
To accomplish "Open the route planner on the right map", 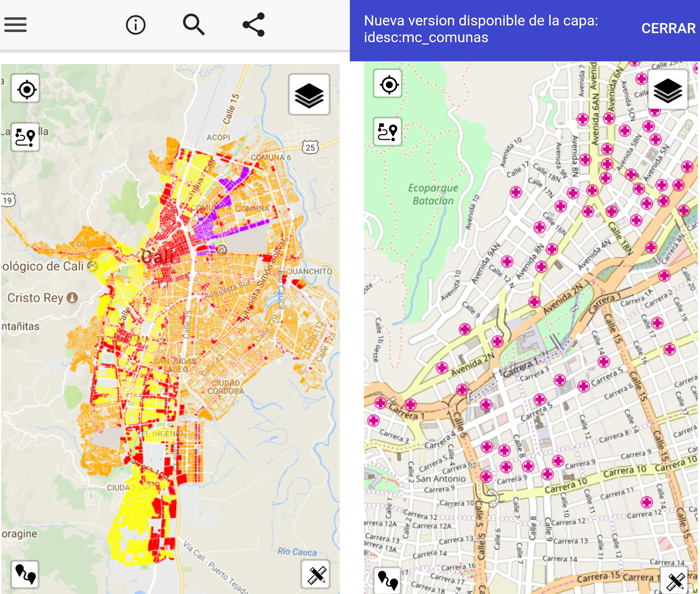I will click(x=387, y=132).
